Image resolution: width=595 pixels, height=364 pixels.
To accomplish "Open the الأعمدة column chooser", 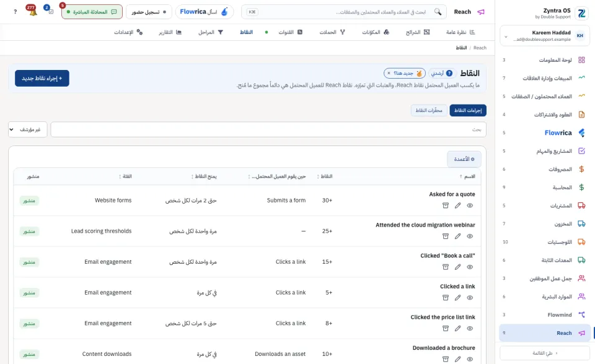I will click(x=464, y=159).
